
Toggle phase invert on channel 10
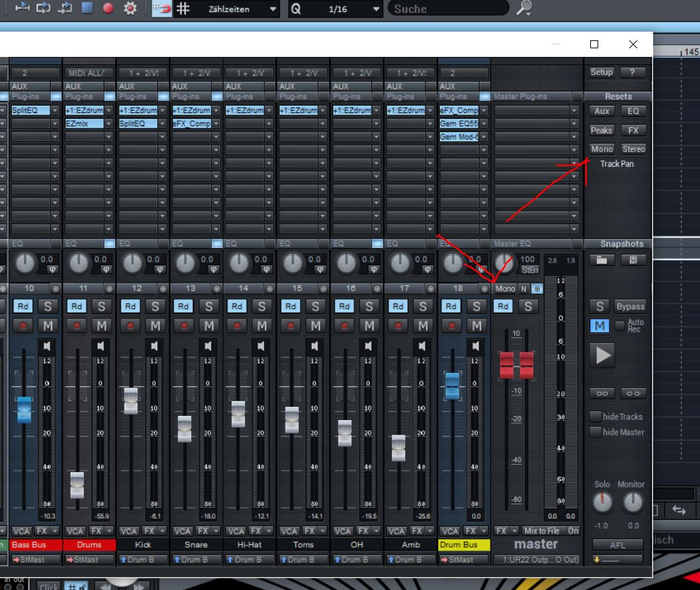pyautogui.click(x=52, y=269)
